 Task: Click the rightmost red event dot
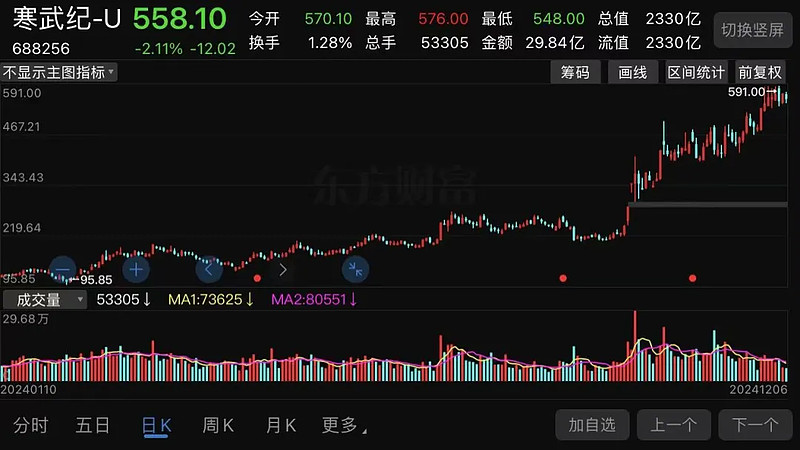click(692, 278)
